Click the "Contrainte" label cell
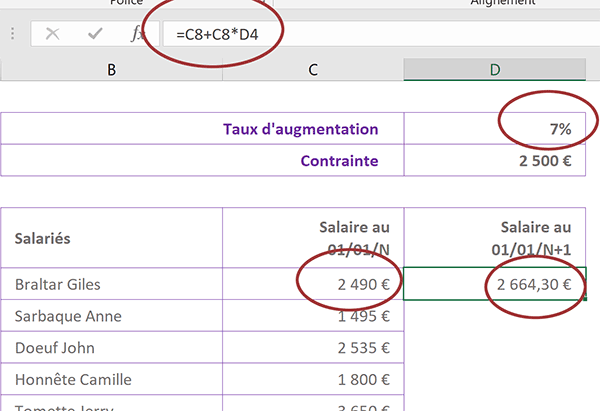 pyautogui.click(x=202, y=160)
